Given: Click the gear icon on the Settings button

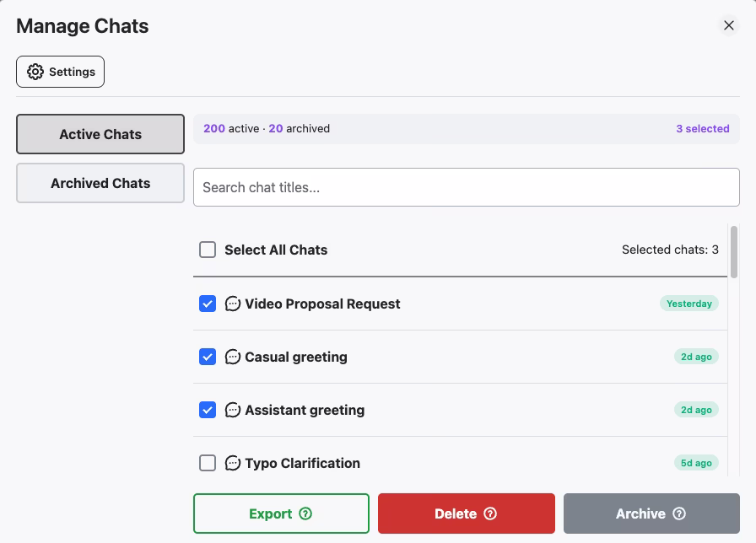Looking at the screenshot, I should (x=35, y=72).
